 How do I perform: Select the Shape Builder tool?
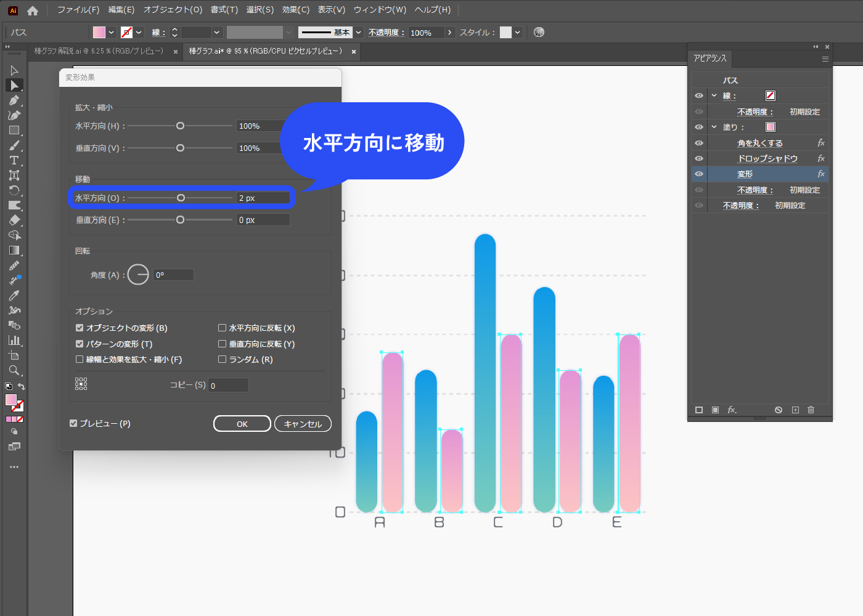[14, 235]
